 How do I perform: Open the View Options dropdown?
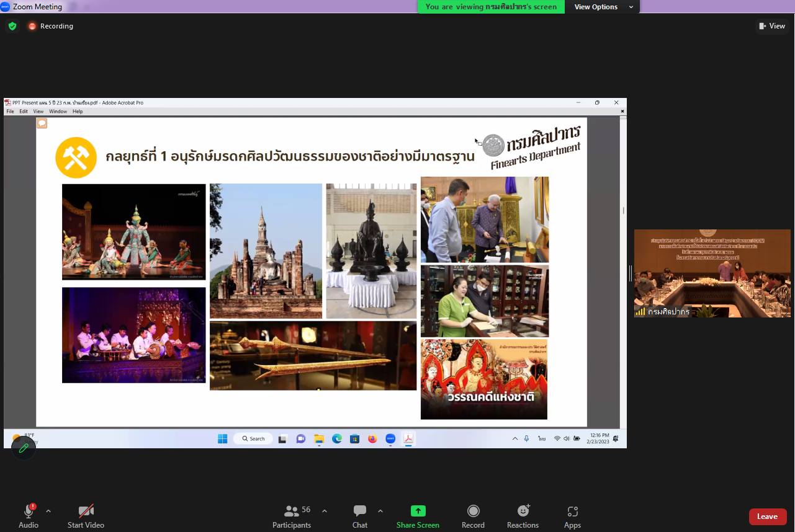point(602,7)
